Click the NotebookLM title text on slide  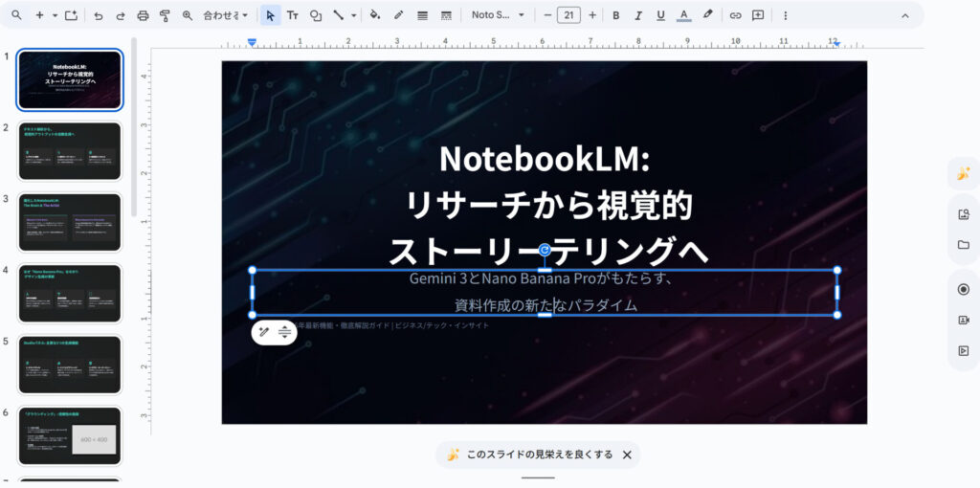545,159
